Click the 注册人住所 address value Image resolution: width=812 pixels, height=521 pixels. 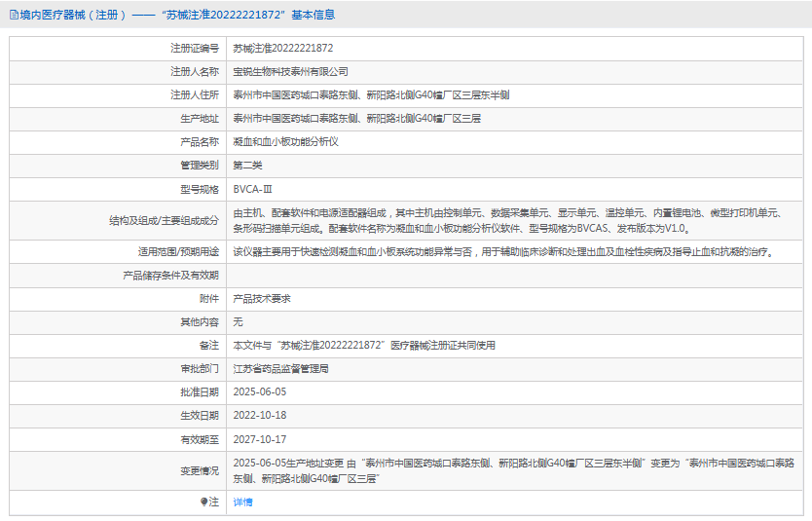tap(371, 94)
